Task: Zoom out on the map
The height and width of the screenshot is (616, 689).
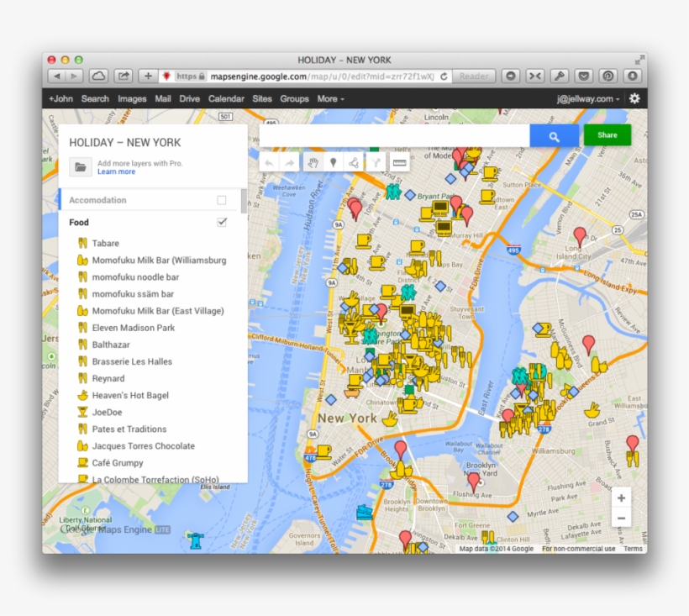Action: pos(621,518)
